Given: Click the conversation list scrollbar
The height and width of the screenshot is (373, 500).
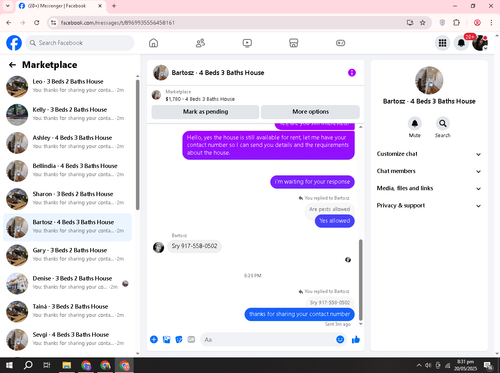Looking at the screenshot, I should (x=137, y=145).
